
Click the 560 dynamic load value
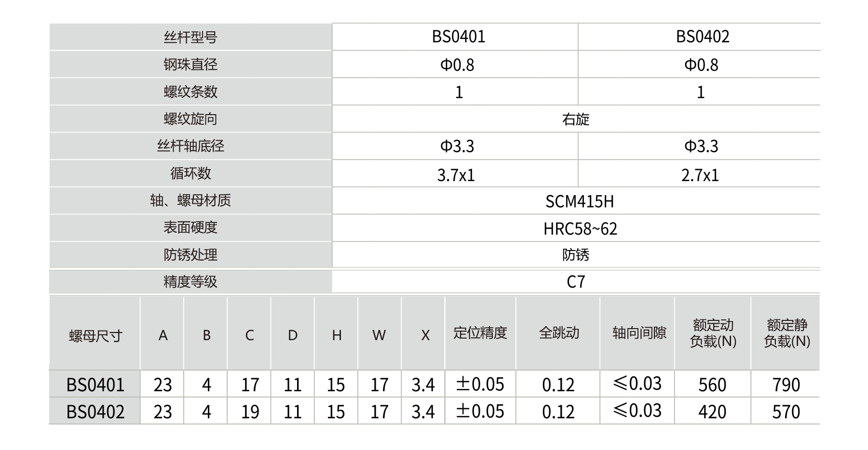click(x=712, y=384)
